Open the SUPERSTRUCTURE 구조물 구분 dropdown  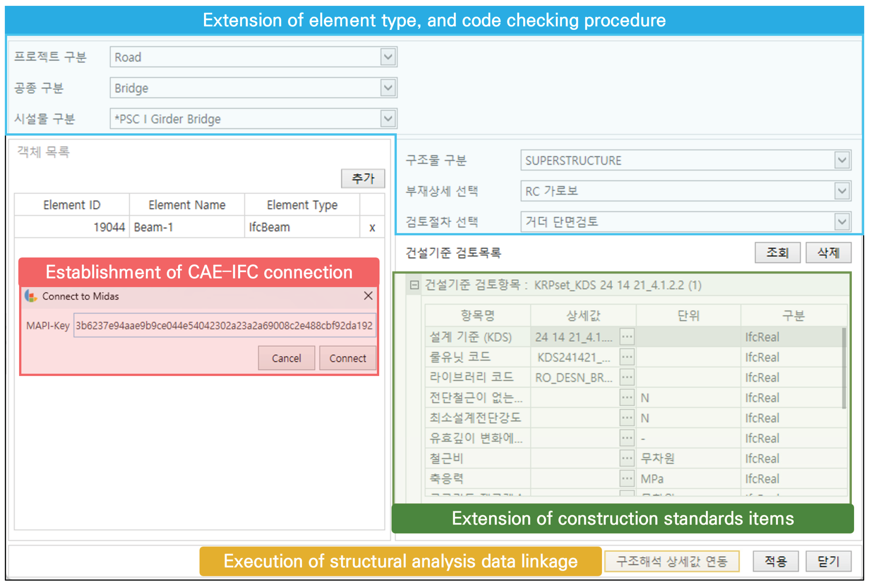(842, 160)
